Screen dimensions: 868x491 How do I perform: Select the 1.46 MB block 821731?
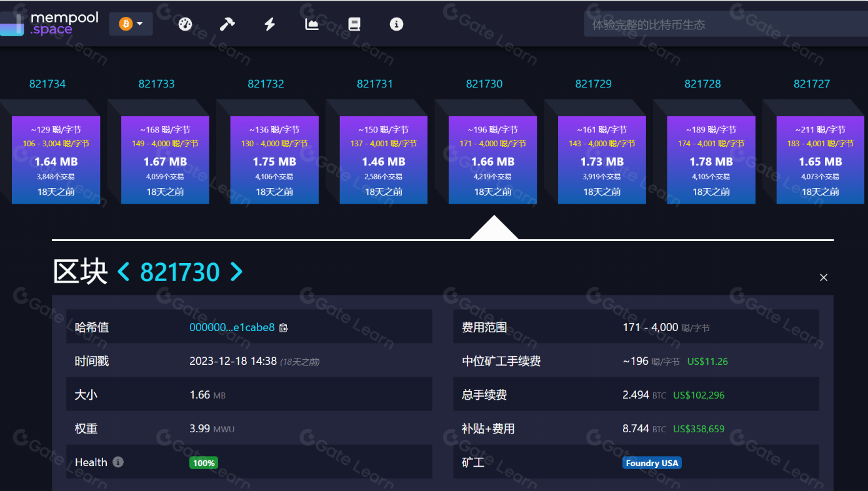coord(383,160)
